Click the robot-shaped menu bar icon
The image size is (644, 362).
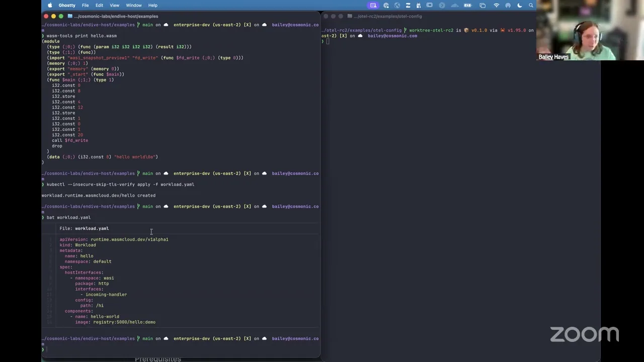[x=418, y=5]
